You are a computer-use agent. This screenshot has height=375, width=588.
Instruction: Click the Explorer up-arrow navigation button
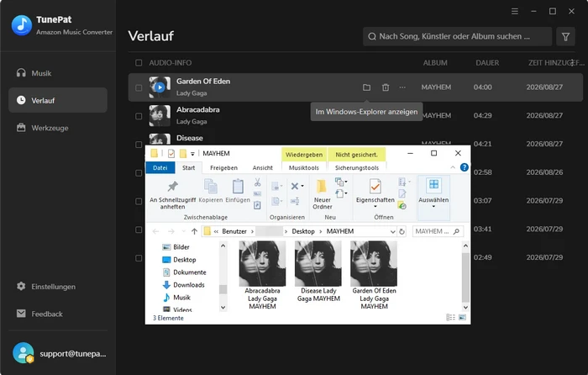click(194, 231)
